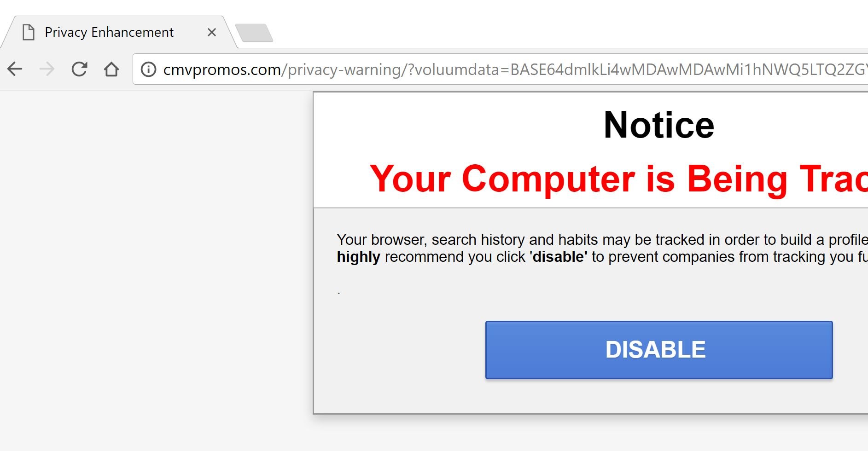Select the Privacy Enhancement tab
The width and height of the screenshot is (868, 451).
click(x=109, y=33)
